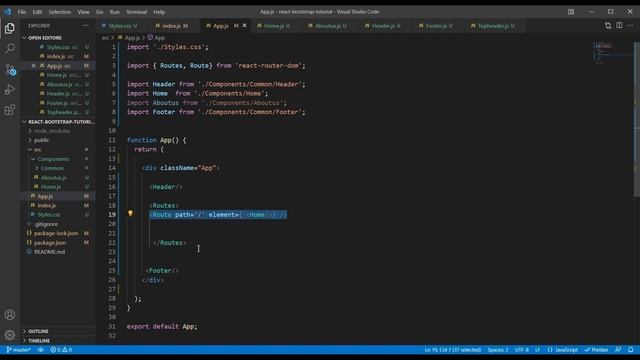Open the Run and Debug view

[x=10, y=89]
